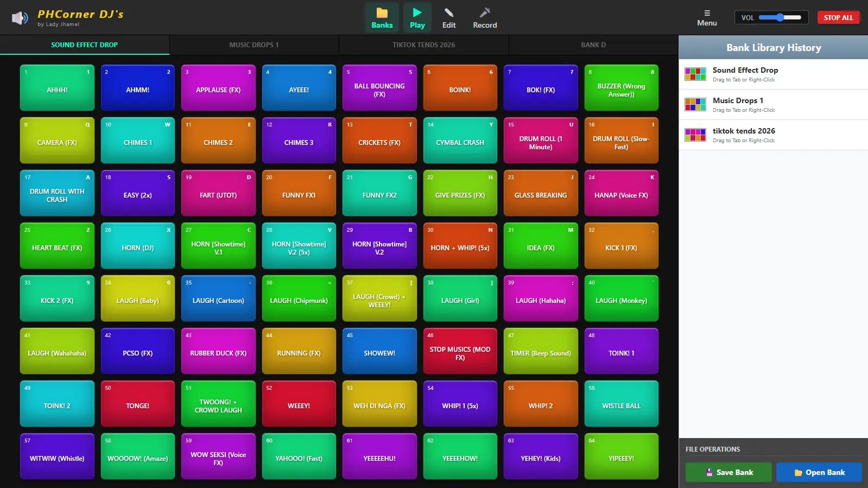Click the speaker logo icon
This screenshot has height=488, width=868.
pos(20,18)
